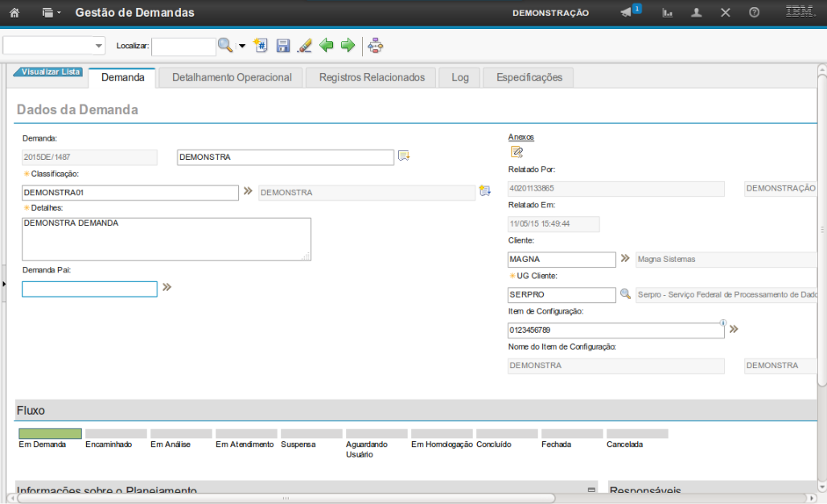This screenshot has height=504, width=827.
Task: Go to next record with green right arrow
Action: click(348, 46)
